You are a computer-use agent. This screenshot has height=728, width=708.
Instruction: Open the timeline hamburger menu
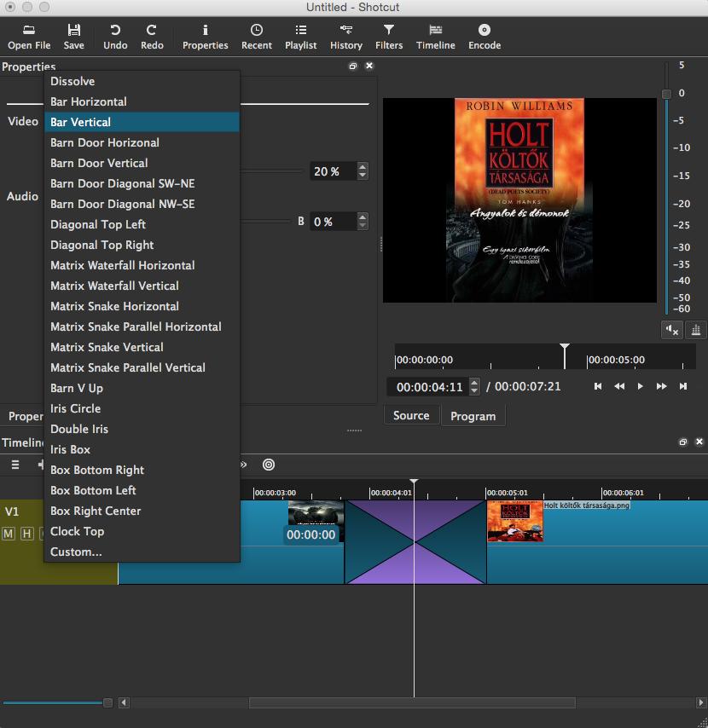coord(15,465)
